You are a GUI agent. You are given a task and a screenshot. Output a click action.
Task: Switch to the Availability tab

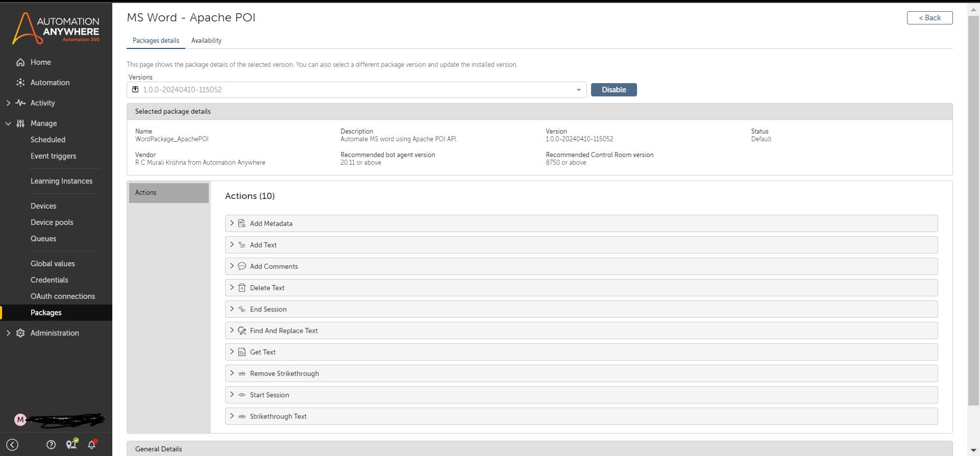point(206,41)
